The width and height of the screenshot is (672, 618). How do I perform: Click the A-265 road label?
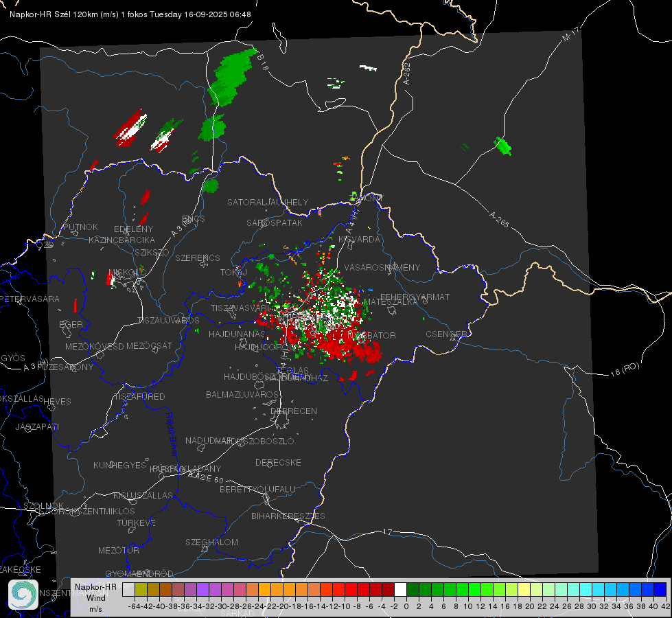(x=499, y=220)
